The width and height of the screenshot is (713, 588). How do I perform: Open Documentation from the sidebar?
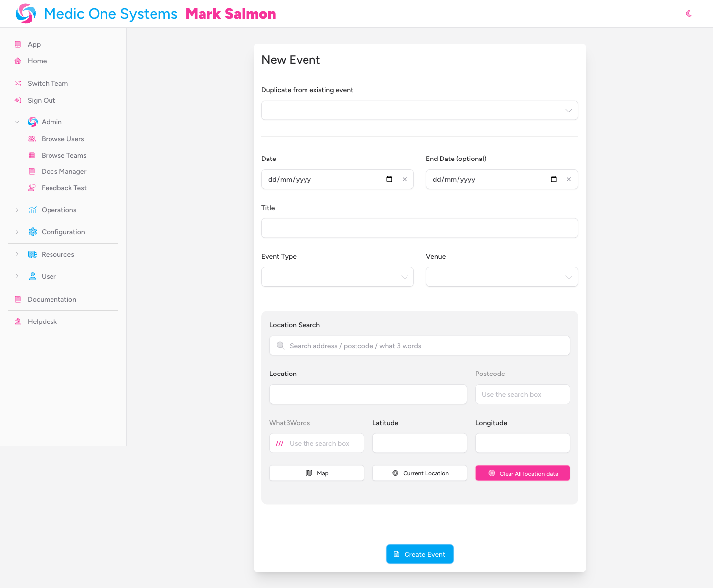click(x=52, y=299)
